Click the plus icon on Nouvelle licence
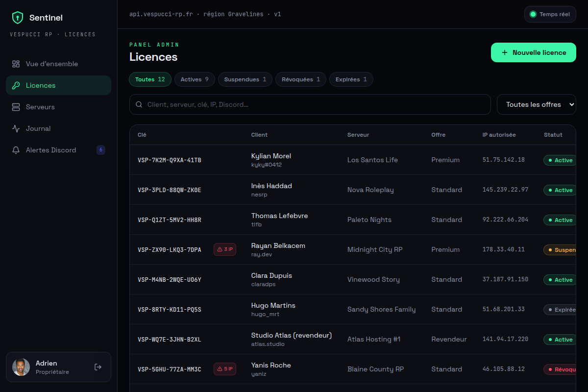 (505, 52)
